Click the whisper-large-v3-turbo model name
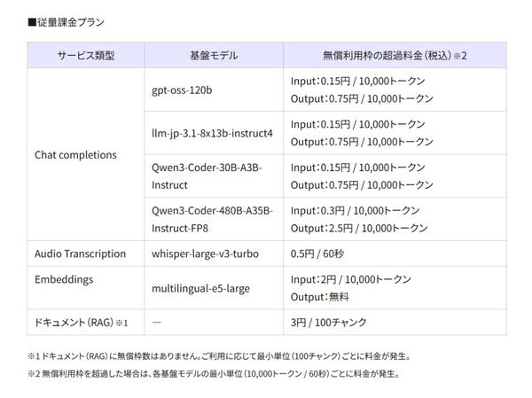The width and height of the screenshot is (532, 398). click(207, 254)
